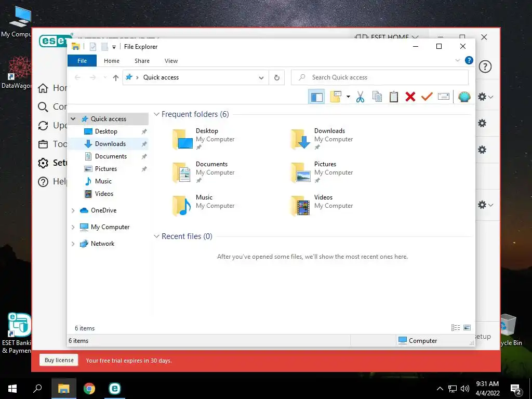Click the taskbar search magnifier

pyautogui.click(x=37, y=389)
